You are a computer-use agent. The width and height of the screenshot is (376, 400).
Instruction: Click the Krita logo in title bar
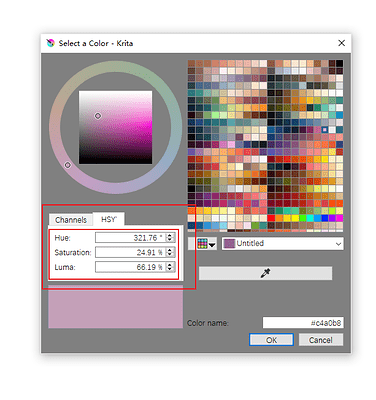51,43
